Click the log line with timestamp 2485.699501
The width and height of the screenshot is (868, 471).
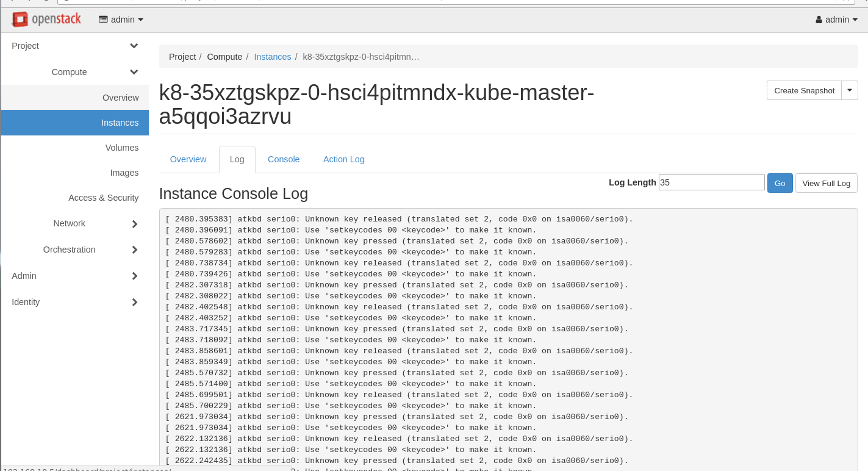click(400, 395)
